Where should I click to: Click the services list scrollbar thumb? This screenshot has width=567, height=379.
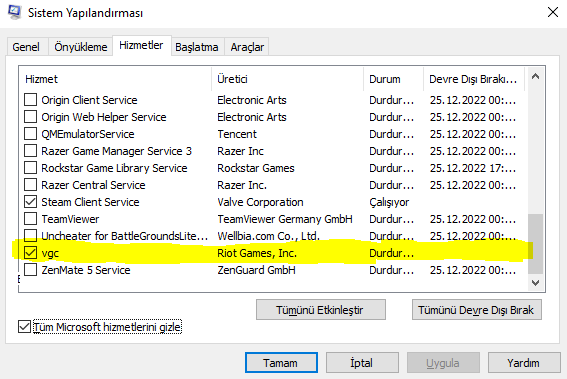click(x=536, y=244)
